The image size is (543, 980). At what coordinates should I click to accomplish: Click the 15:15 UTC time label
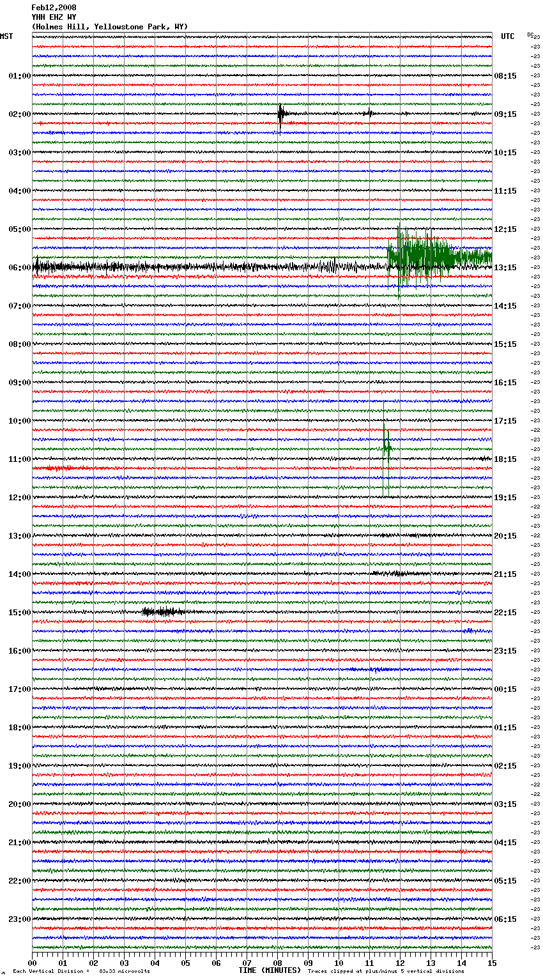pyautogui.click(x=505, y=344)
